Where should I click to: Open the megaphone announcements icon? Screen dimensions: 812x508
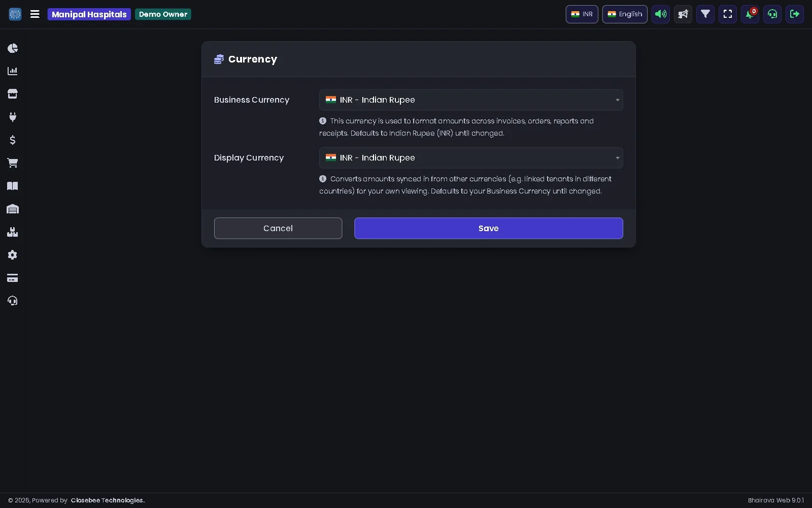click(x=683, y=14)
